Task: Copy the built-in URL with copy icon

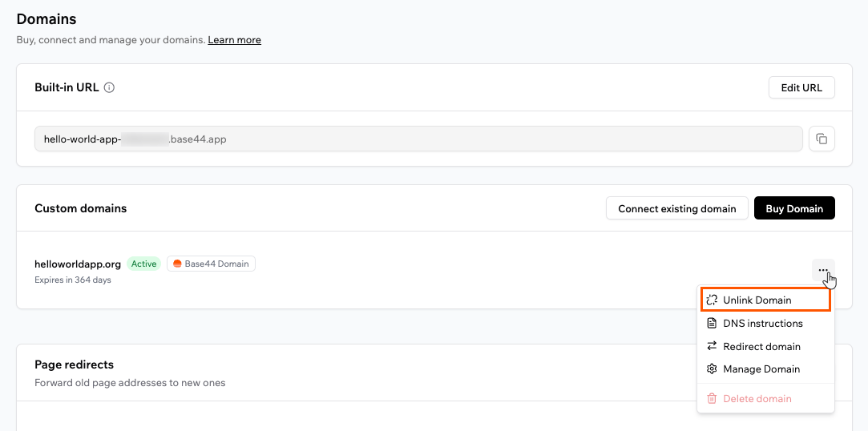Action: click(x=822, y=139)
